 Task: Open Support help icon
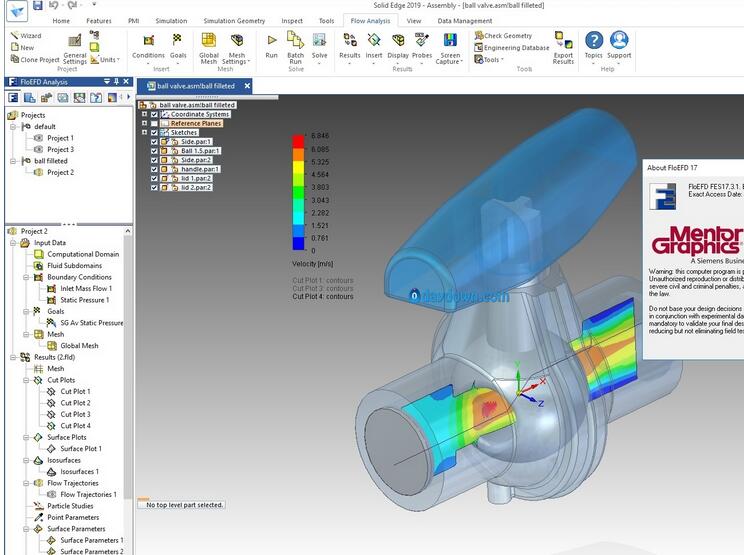pyautogui.click(x=619, y=40)
